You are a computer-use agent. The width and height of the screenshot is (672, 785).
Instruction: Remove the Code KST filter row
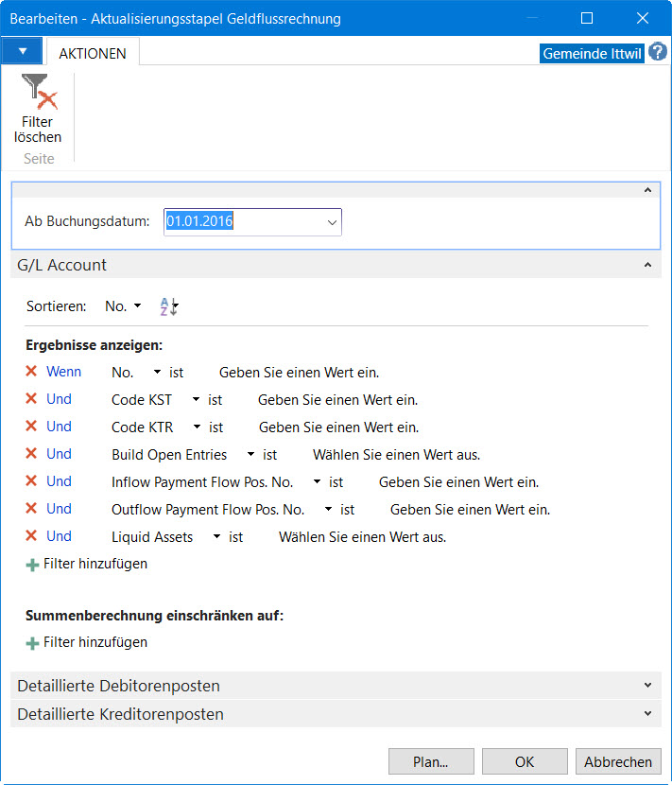(31, 399)
